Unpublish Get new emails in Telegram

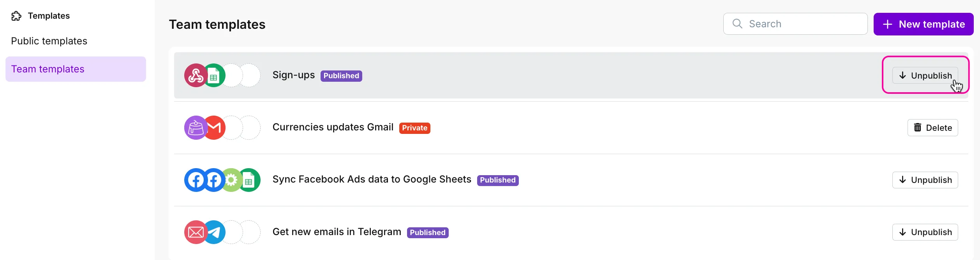[925, 232]
